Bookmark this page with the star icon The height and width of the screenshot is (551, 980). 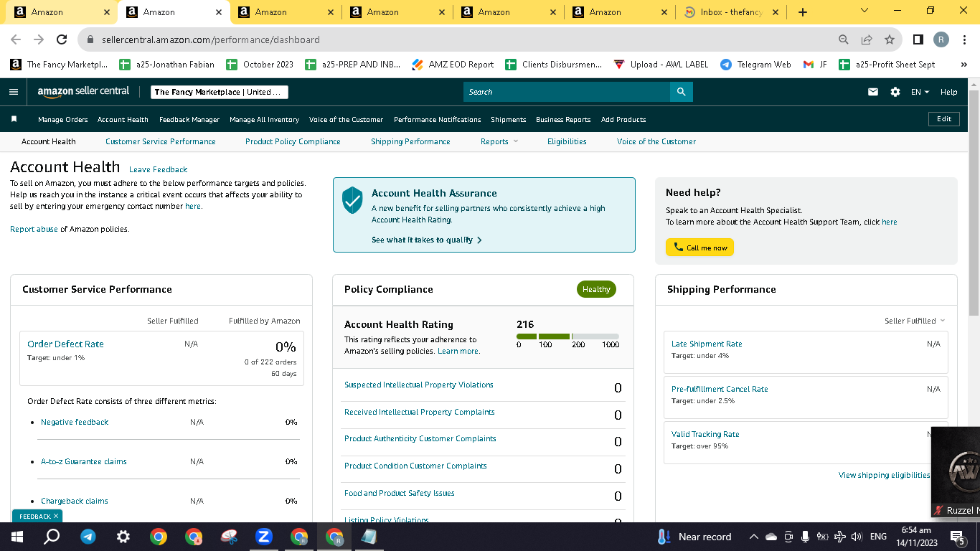(890, 39)
